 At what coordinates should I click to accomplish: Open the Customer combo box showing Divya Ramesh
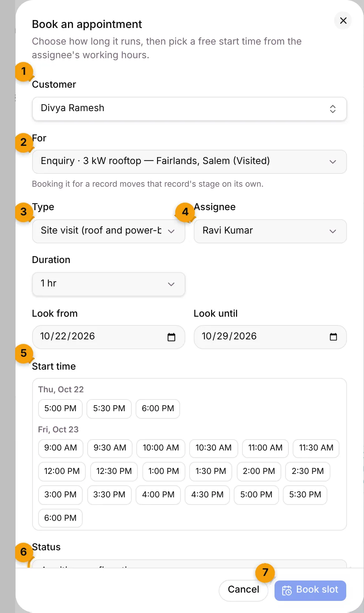pos(189,109)
